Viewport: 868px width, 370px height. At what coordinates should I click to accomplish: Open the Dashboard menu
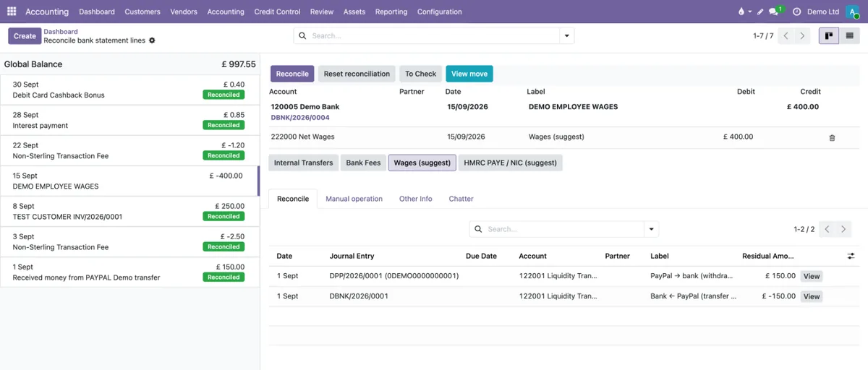pos(97,12)
